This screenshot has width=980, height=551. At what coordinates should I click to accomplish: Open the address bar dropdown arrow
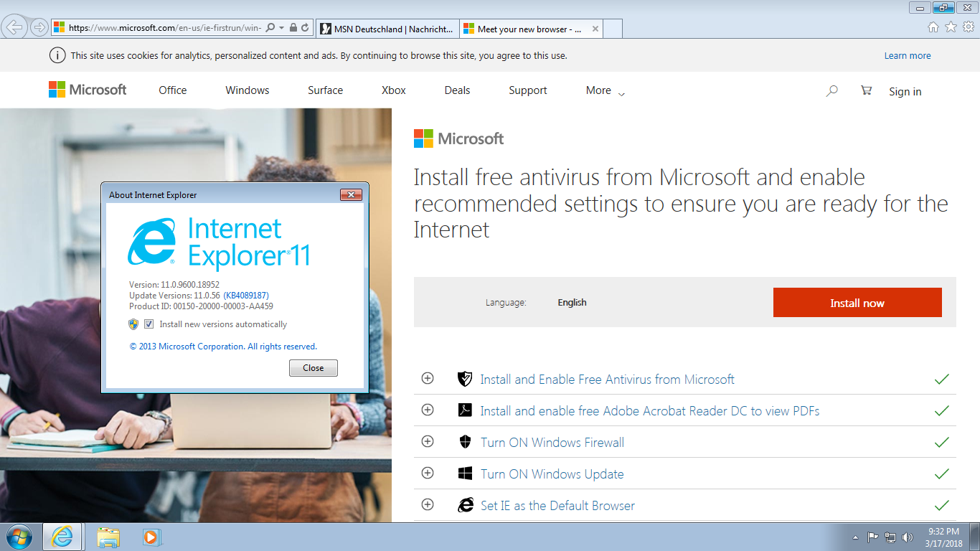tap(282, 28)
